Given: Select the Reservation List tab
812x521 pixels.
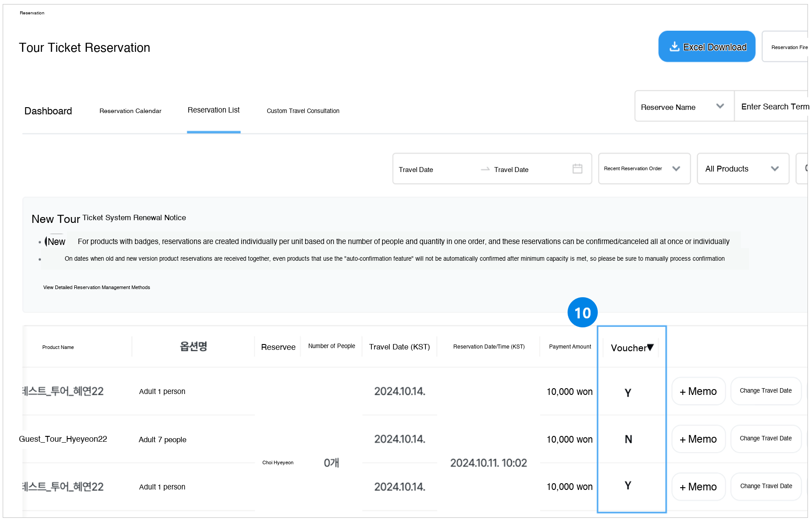Looking at the screenshot, I should pyautogui.click(x=213, y=110).
